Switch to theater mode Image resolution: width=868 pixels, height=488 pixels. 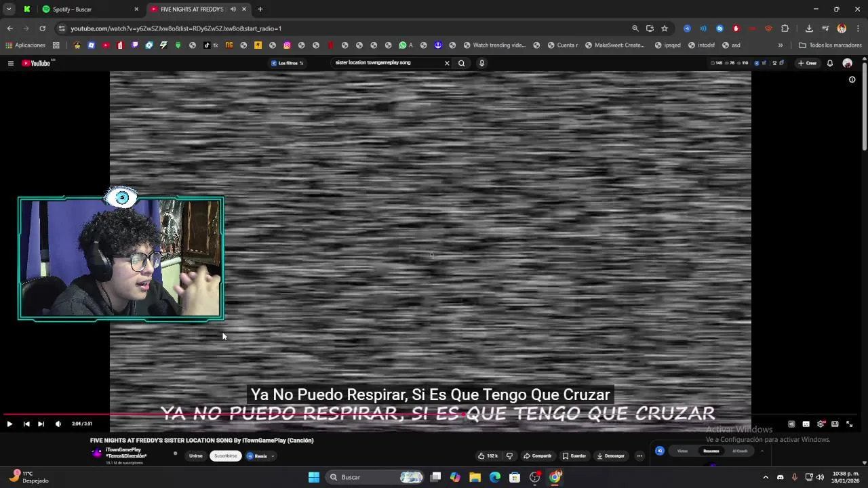(x=835, y=424)
